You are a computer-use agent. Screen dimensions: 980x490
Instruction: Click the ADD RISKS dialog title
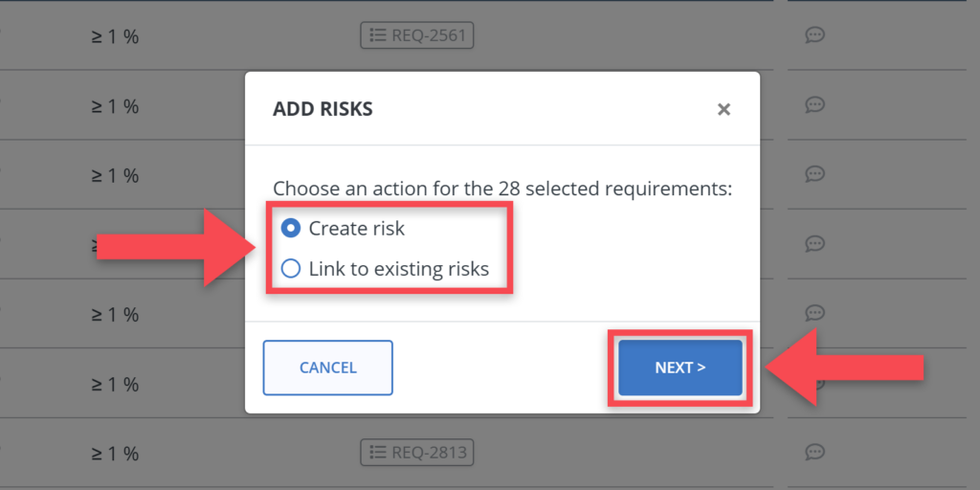(323, 109)
